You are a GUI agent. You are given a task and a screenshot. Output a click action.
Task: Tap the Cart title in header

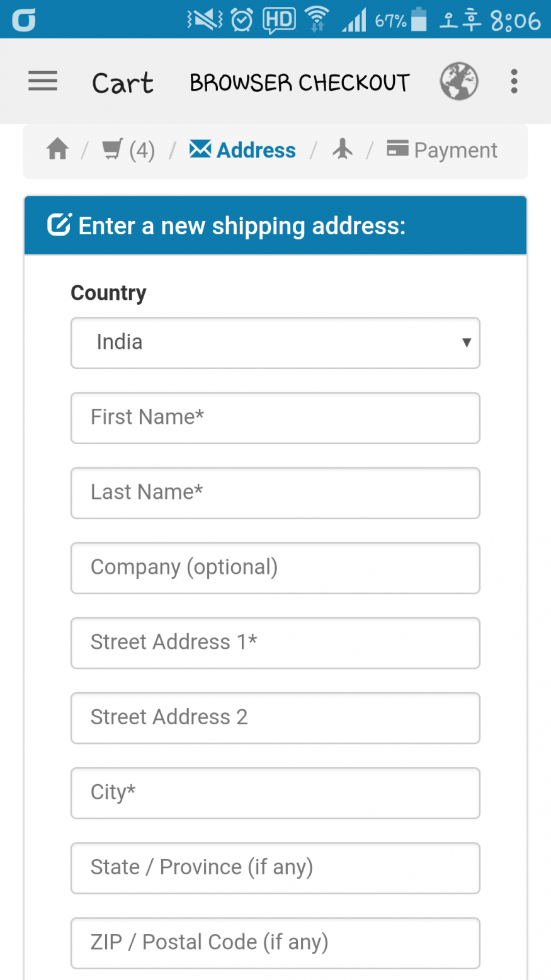click(x=122, y=83)
